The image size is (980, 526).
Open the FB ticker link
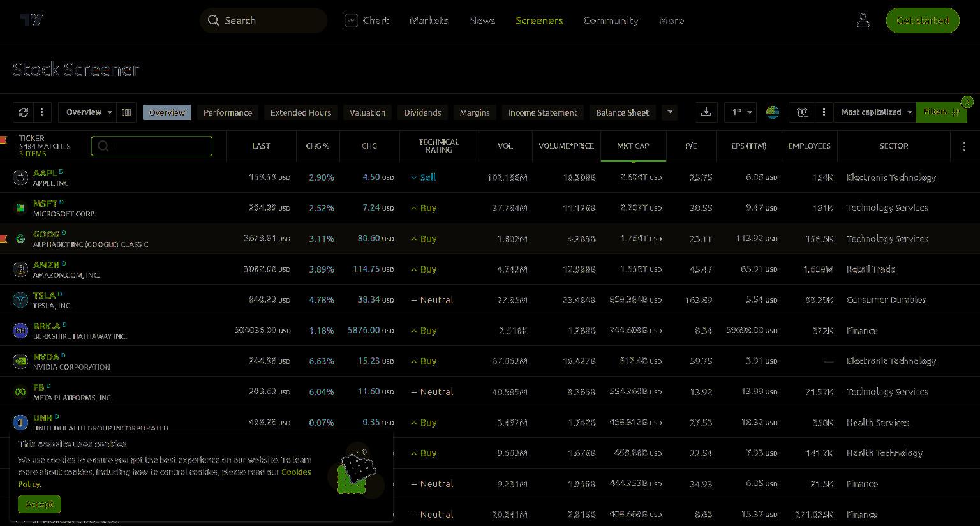tap(39, 387)
